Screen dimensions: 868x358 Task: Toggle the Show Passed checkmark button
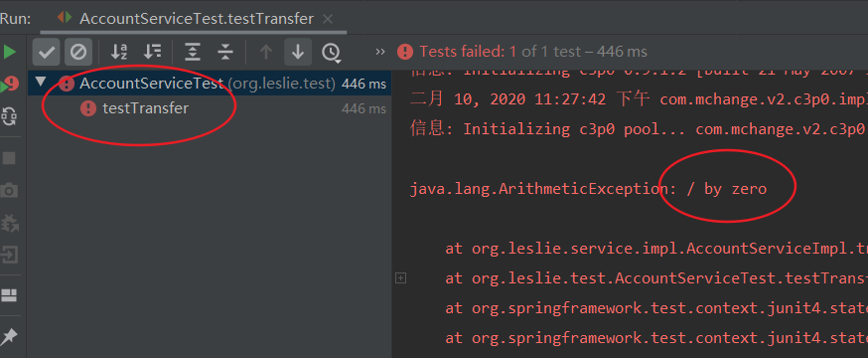47,52
